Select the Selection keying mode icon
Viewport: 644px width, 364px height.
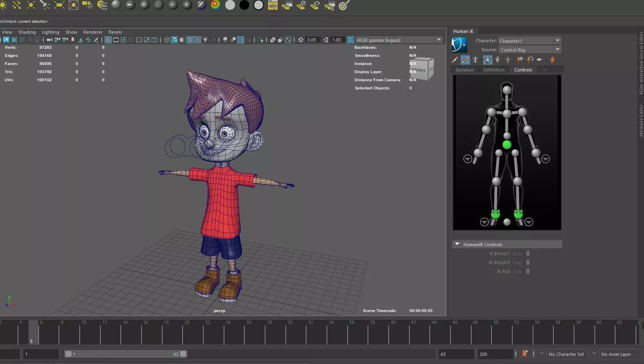click(508, 60)
